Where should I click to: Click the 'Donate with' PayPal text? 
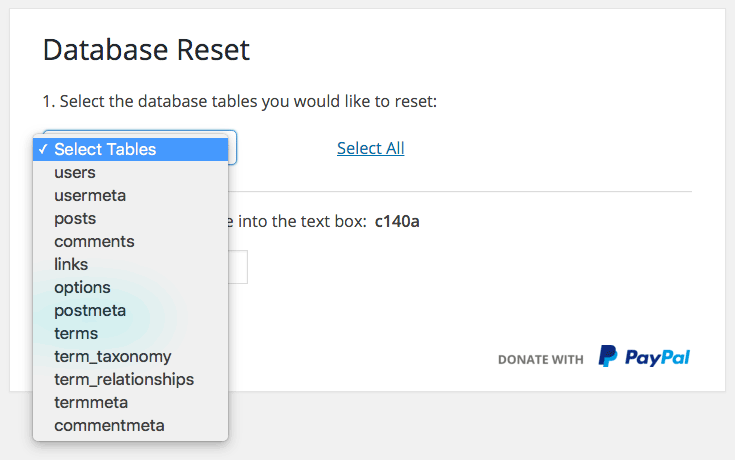[540, 359]
